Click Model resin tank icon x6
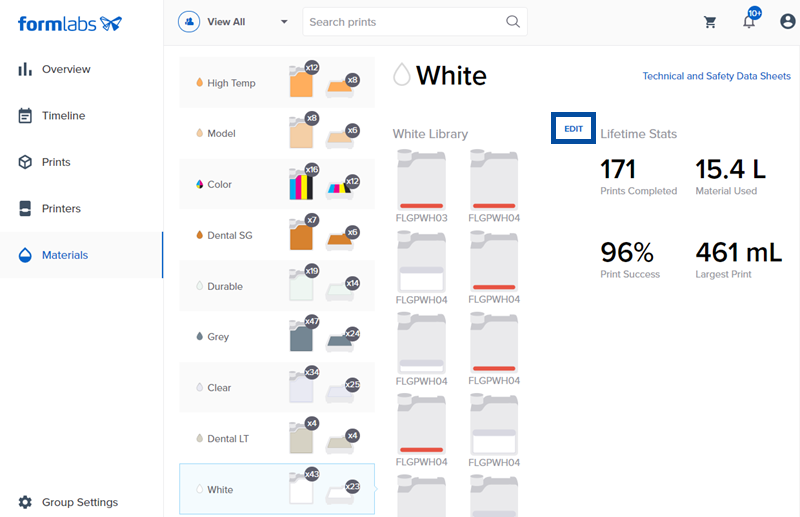The height and width of the screenshot is (517, 800). tap(340, 138)
